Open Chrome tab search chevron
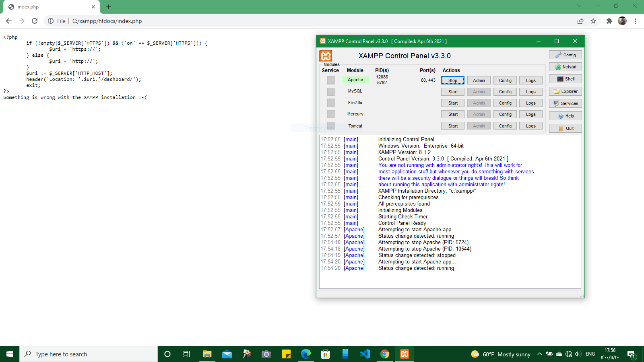Image resolution: width=644 pixels, height=362 pixels. pos(579,6)
